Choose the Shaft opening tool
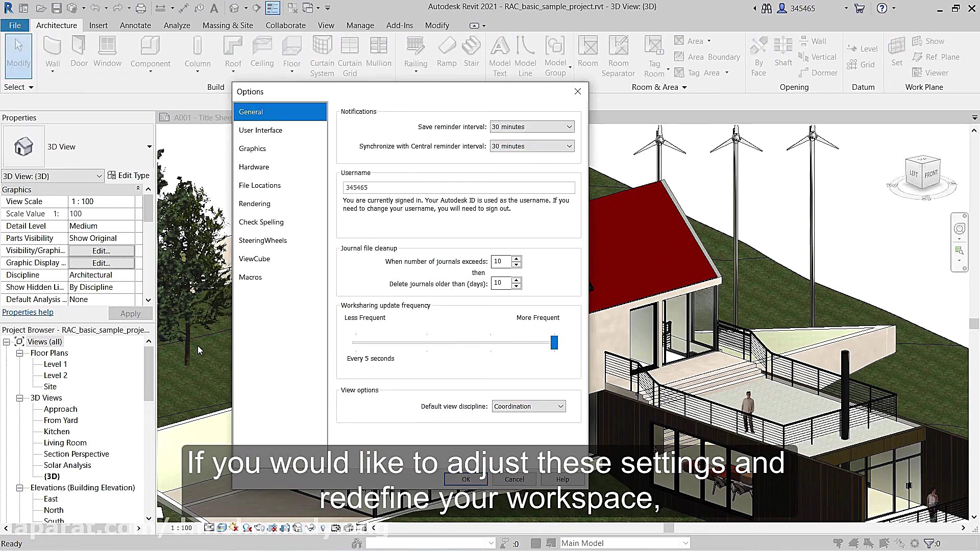Viewport: 980px width, 551px height. (783, 53)
